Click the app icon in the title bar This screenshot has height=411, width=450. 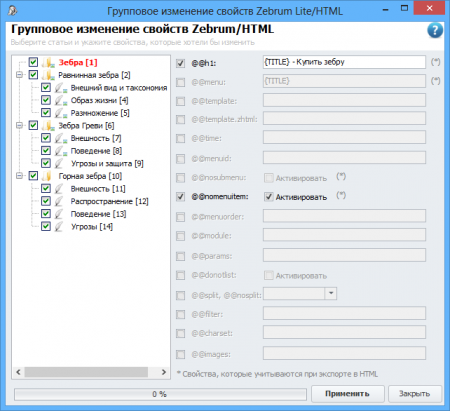tap(12, 11)
